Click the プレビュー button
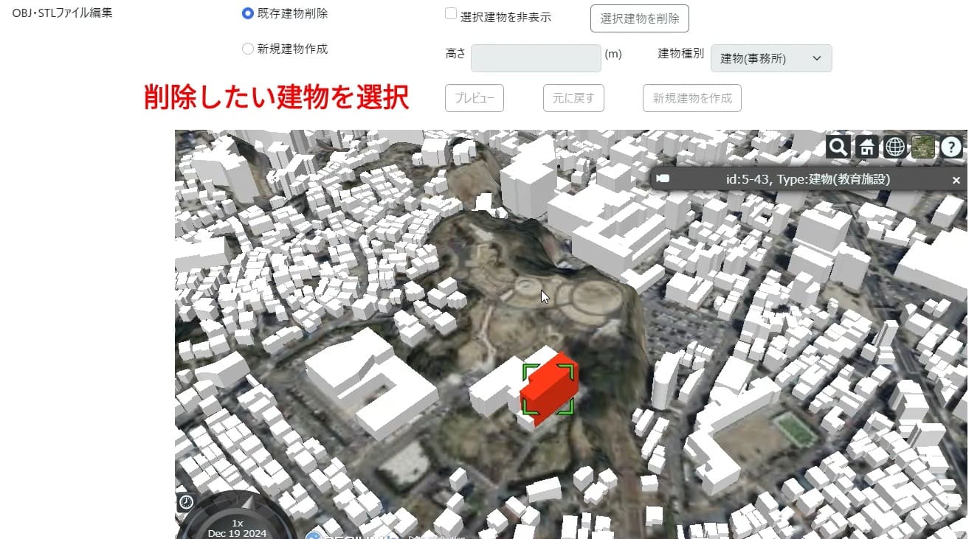Viewport: 980px width, 539px height. (475, 98)
